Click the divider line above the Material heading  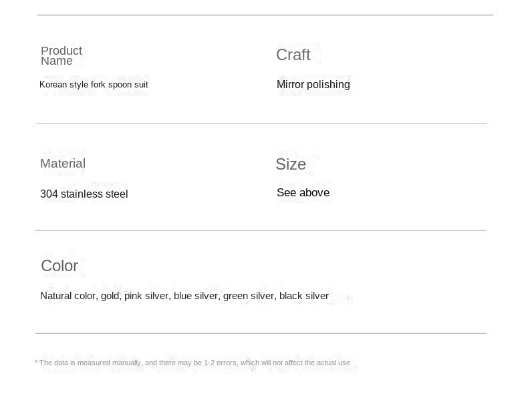(x=261, y=124)
